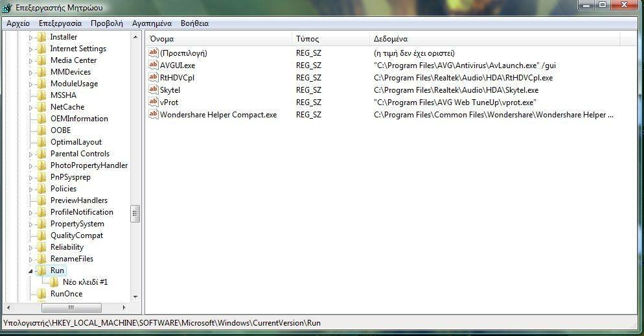
Task: Click the string icon of RtHDVCpl value
Action: (153, 77)
